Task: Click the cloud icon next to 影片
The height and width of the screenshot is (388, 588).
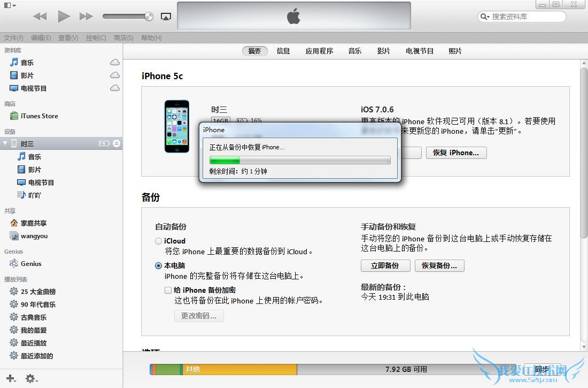Action: click(x=114, y=75)
